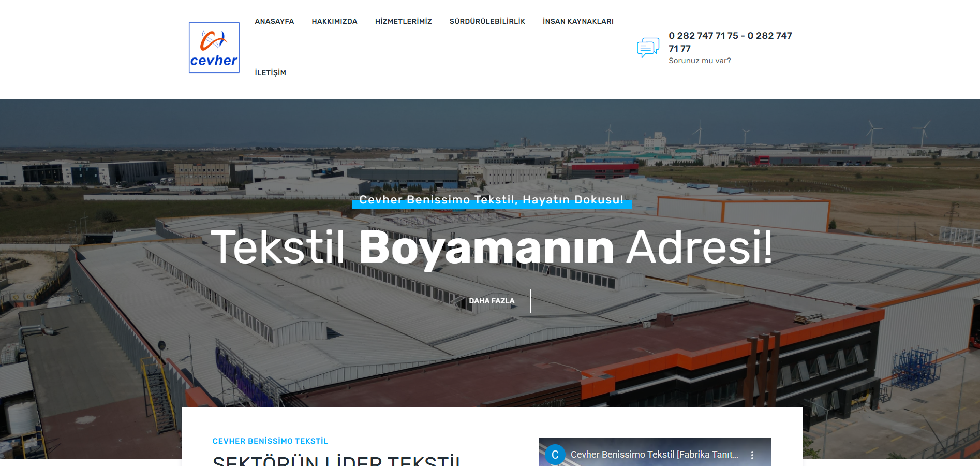Select HİZMETLERİMİZ in the top navigation
The height and width of the screenshot is (466, 980).
coord(403,21)
